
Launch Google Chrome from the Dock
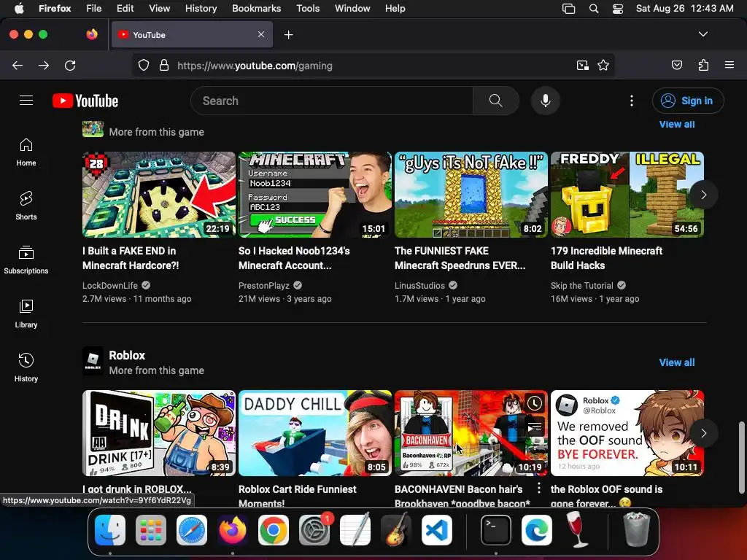click(273, 530)
